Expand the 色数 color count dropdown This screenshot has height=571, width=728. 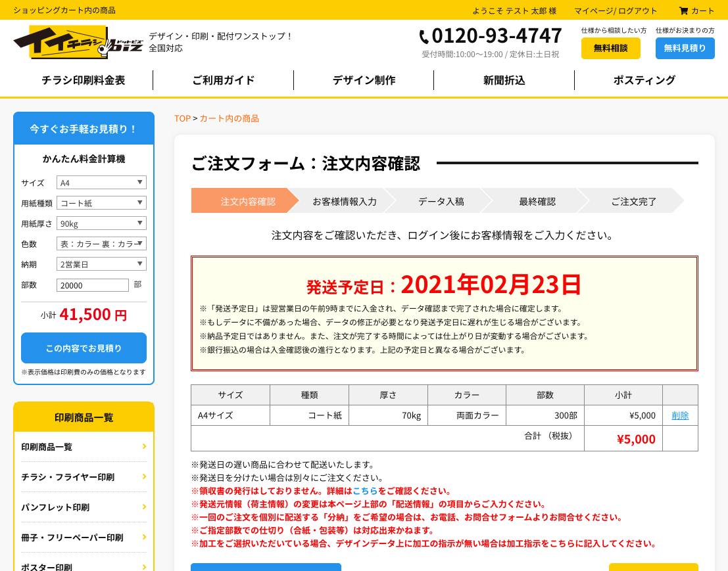click(x=101, y=244)
